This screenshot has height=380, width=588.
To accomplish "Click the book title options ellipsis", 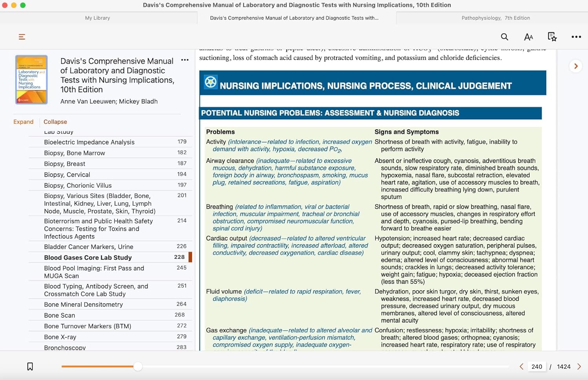I will (185, 60).
